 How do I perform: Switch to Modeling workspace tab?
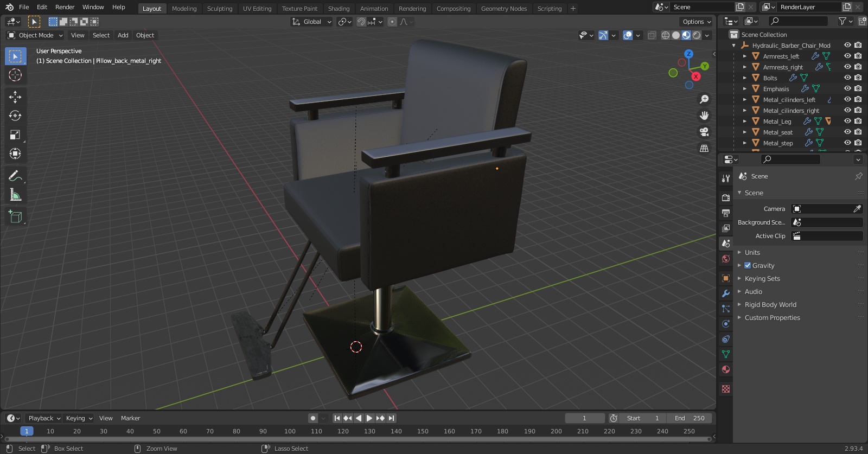pyautogui.click(x=184, y=9)
